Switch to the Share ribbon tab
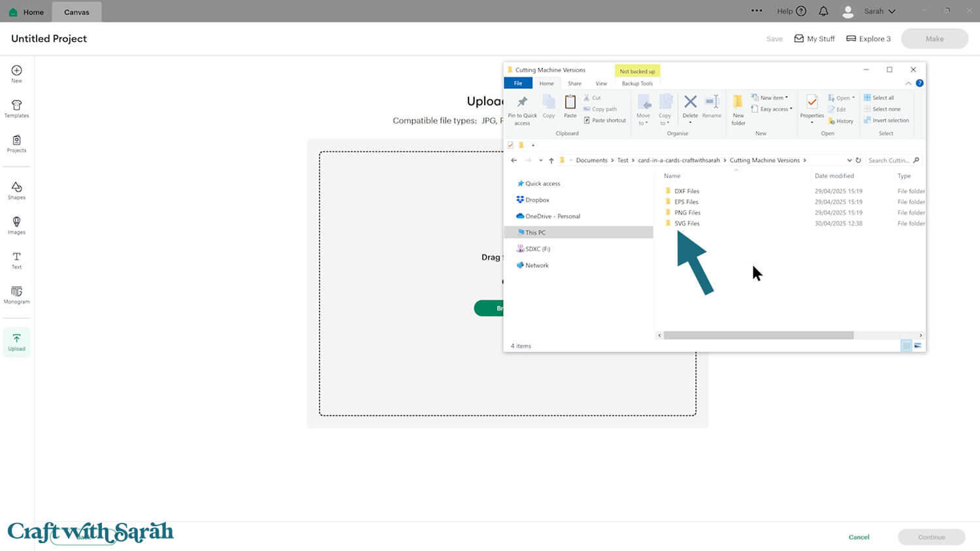 pos(574,84)
